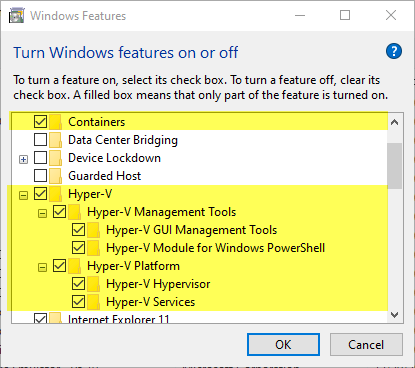Collapse the Hyper-V Platform node

click(x=42, y=268)
